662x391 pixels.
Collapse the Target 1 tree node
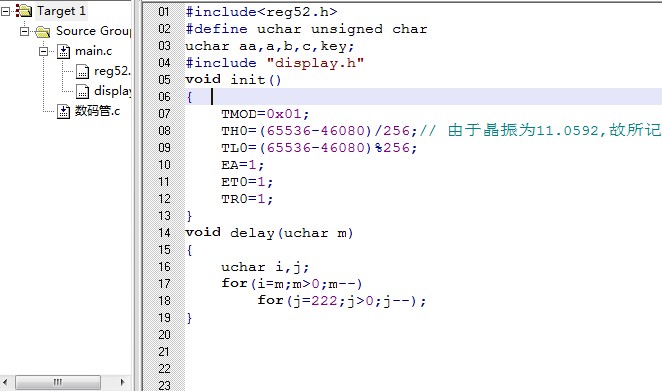[5, 11]
